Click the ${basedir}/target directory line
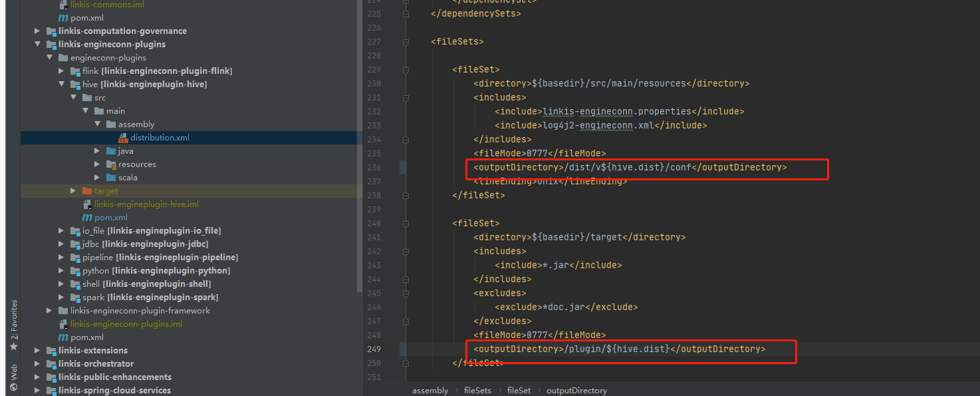 coord(579,237)
